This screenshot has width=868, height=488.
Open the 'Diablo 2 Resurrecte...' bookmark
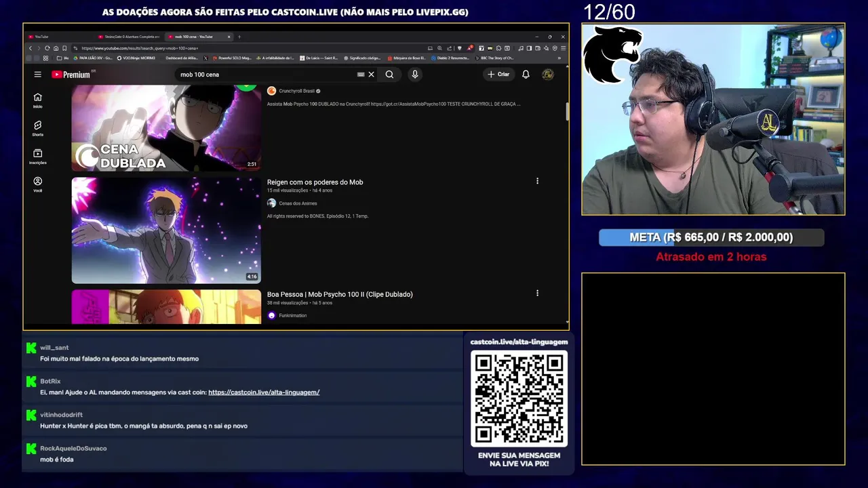450,58
